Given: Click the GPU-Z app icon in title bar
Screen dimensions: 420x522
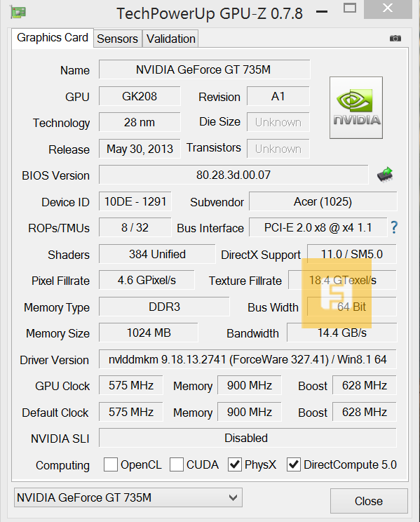Looking at the screenshot, I should (x=18, y=13).
